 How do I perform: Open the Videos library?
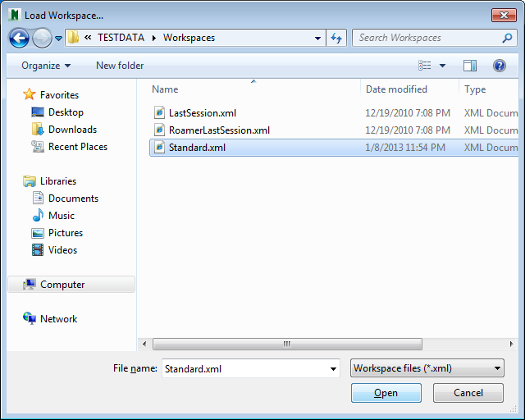click(62, 250)
